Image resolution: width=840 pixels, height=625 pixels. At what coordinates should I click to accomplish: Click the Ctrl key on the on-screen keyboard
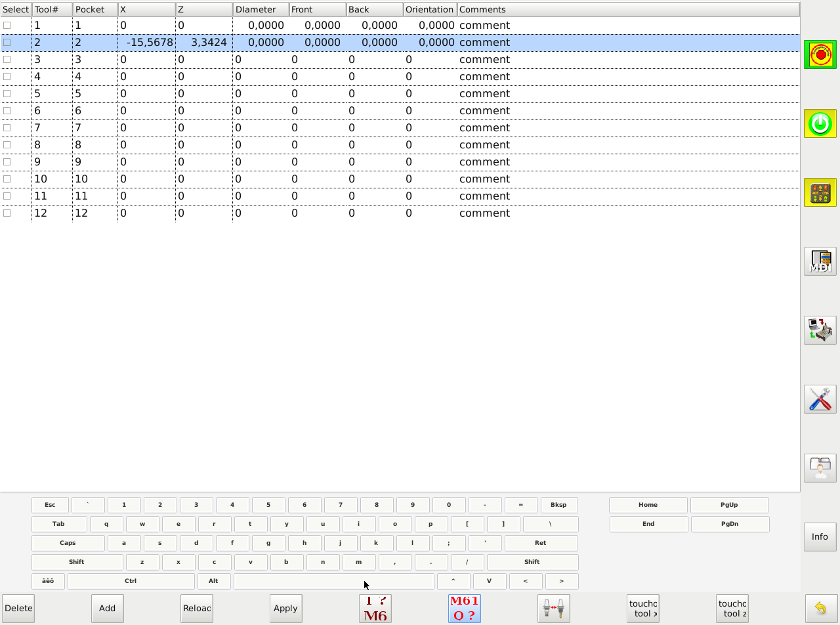[x=131, y=581]
